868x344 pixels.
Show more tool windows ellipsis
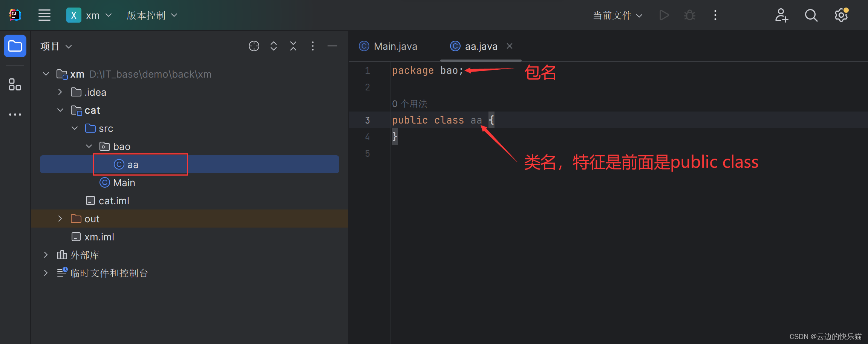[x=15, y=115]
